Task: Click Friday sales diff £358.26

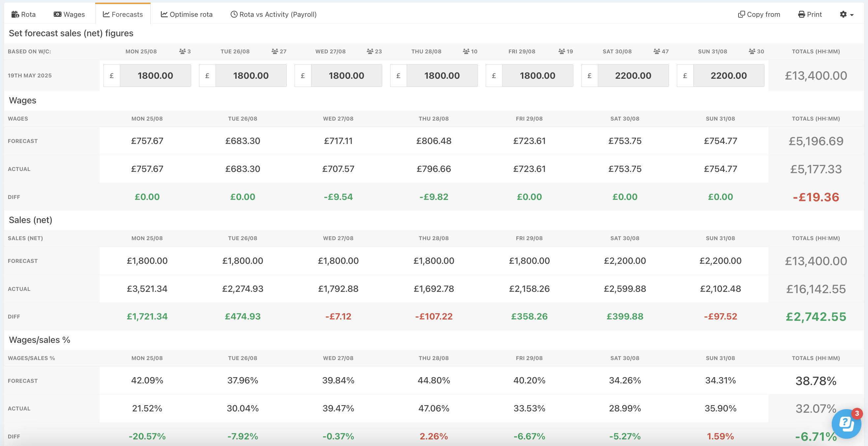Action: coord(529,316)
